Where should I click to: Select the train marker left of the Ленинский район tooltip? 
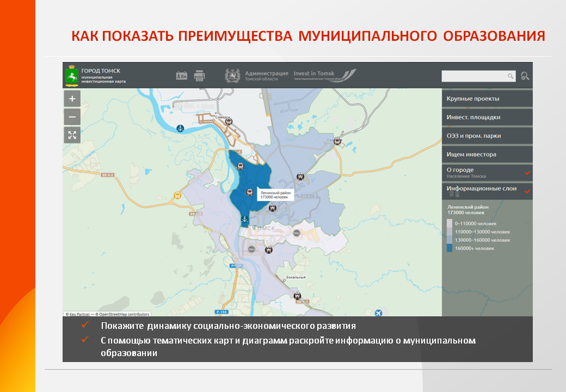(249, 192)
